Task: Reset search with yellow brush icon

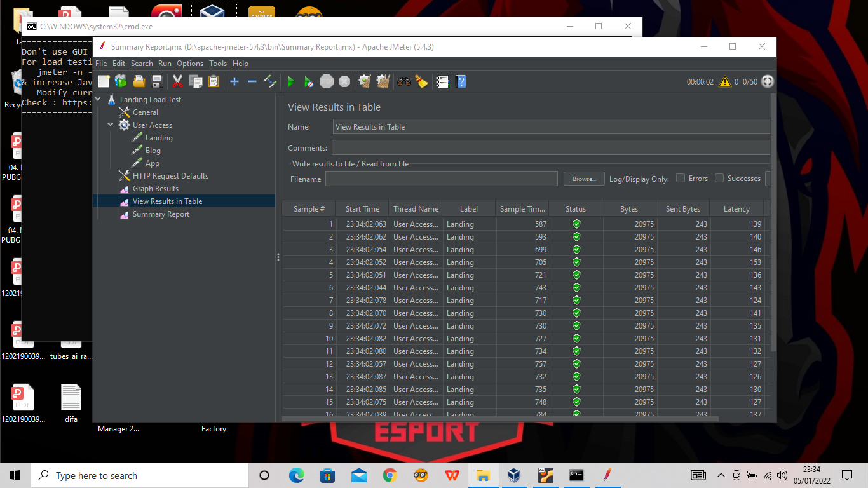Action: coord(422,81)
